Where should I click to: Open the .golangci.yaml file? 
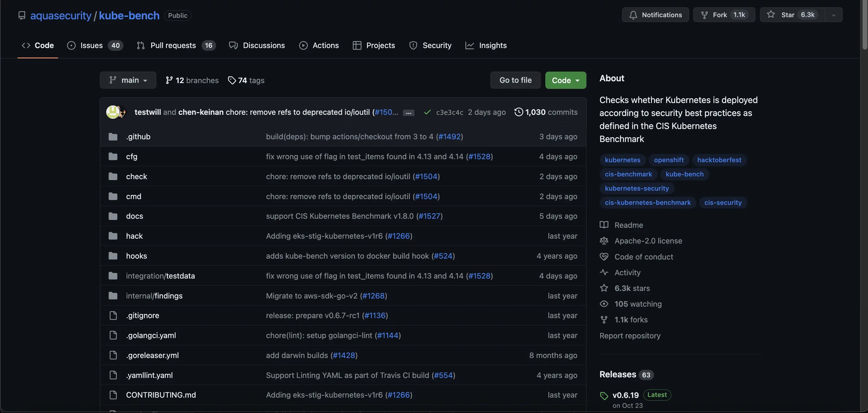coord(151,335)
